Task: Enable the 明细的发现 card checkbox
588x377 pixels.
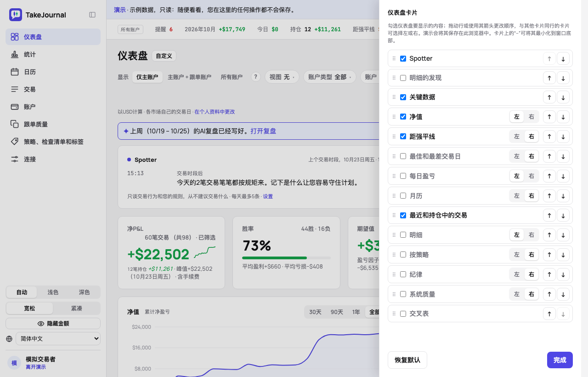Action: [x=403, y=78]
